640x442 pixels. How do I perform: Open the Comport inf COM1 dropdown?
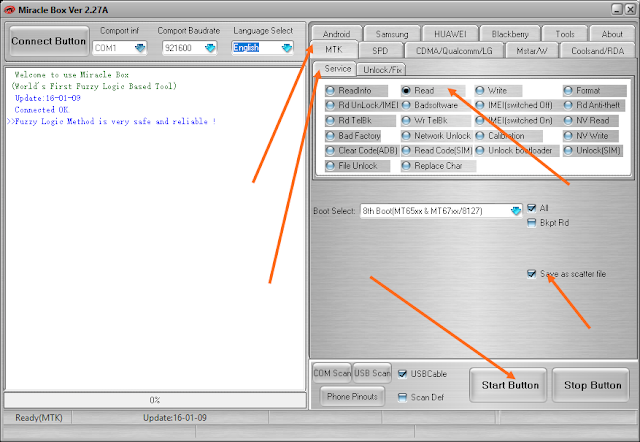pos(140,48)
